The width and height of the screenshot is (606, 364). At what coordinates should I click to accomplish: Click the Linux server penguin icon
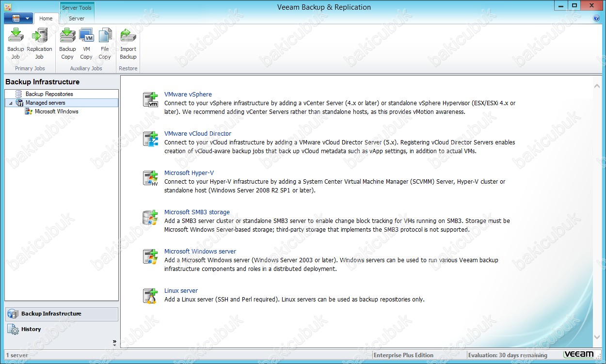(x=151, y=296)
